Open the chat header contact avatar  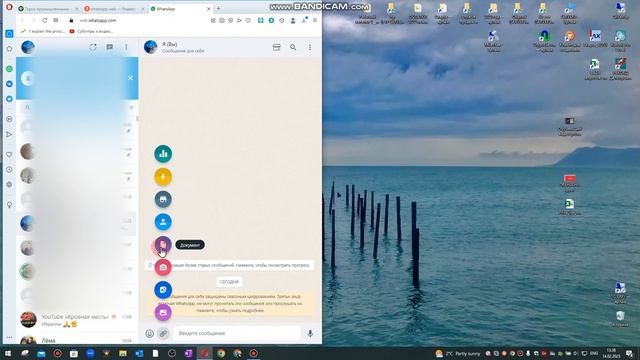(151, 47)
